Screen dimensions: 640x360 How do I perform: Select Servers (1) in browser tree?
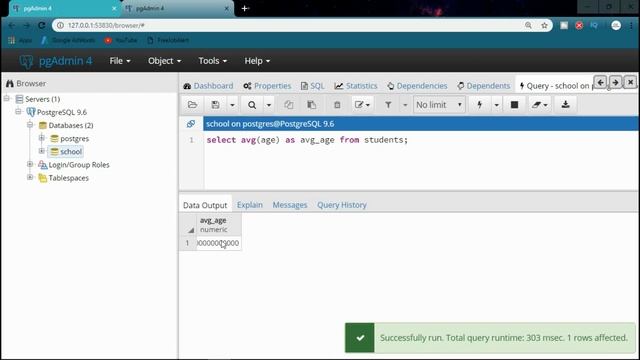pyautogui.click(x=42, y=99)
